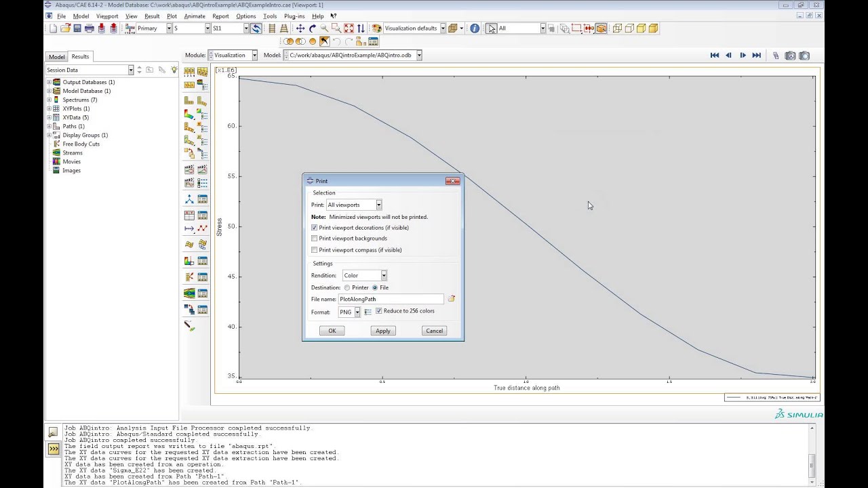
Task: Click Apply in the Print dialog
Action: (383, 331)
